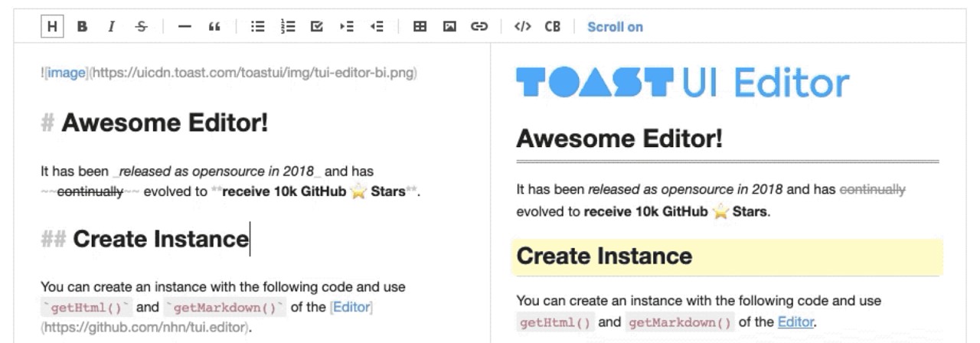Insert a table via toolbar

pyautogui.click(x=420, y=27)
